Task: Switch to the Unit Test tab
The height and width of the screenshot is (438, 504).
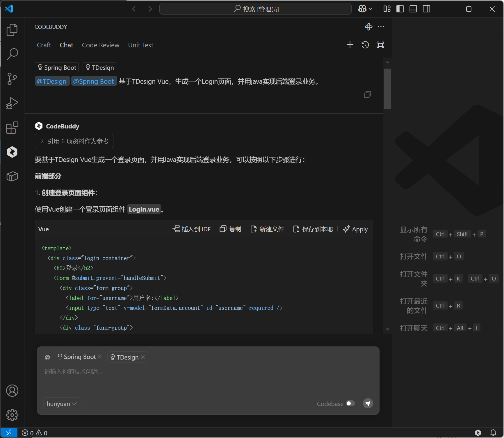Action: [140, 45]
